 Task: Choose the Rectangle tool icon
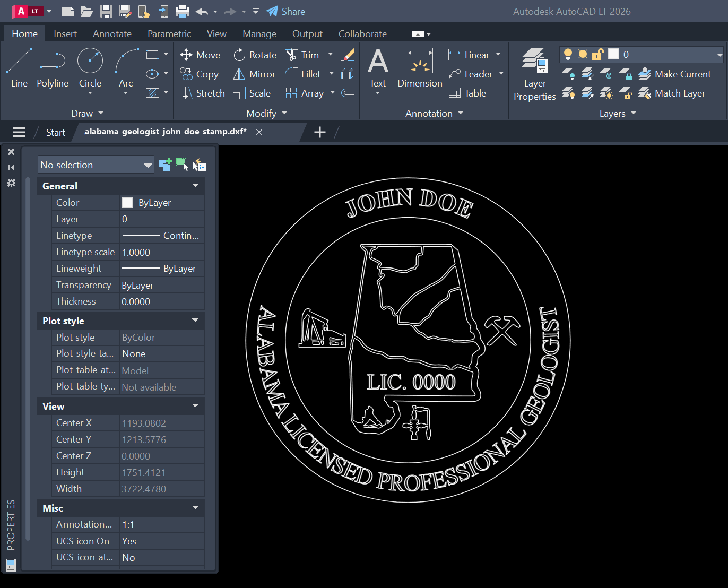[x=152, y=55]
